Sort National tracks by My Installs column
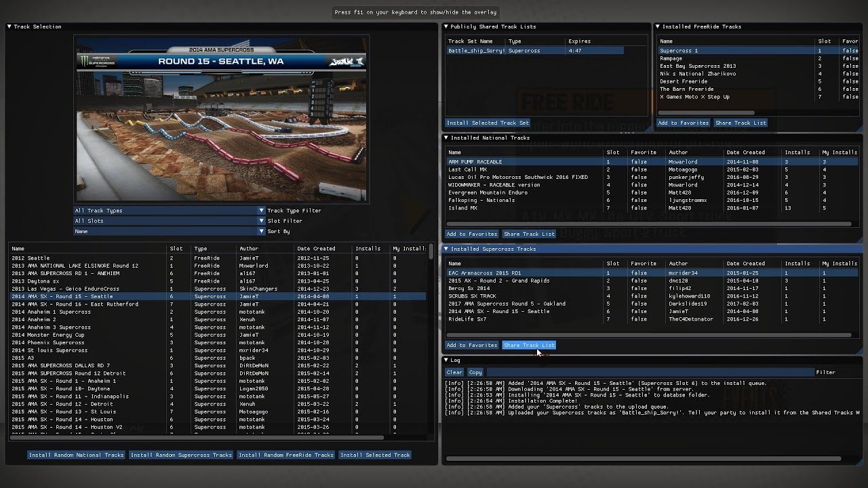This screenshot has height=488, width=868. pos(840,152)
